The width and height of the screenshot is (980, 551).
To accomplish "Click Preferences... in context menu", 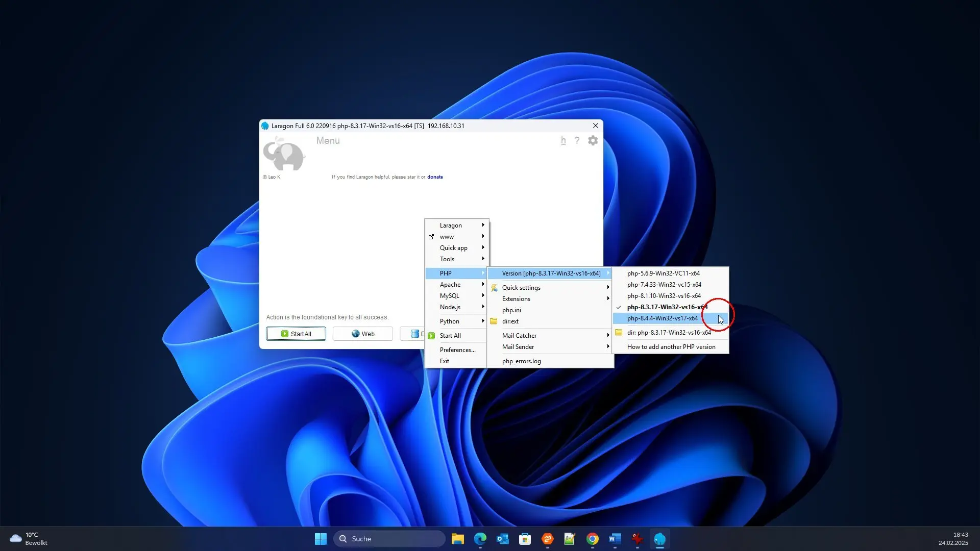I will pos(456,350).
